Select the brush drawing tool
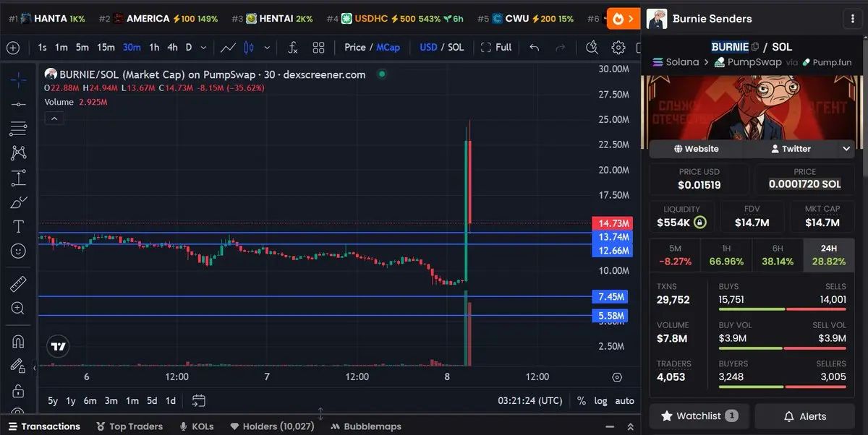This screenshot has width=868, height=435. (18, 202)
